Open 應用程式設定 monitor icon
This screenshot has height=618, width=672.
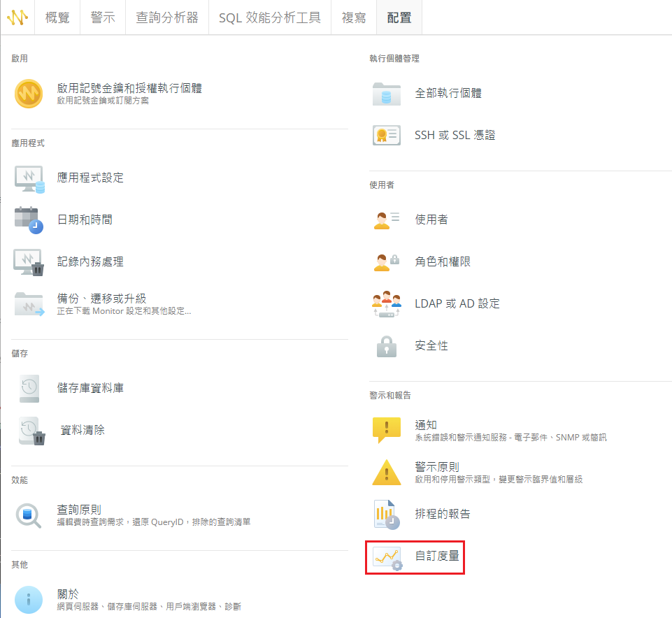click(x=29, y=178)
